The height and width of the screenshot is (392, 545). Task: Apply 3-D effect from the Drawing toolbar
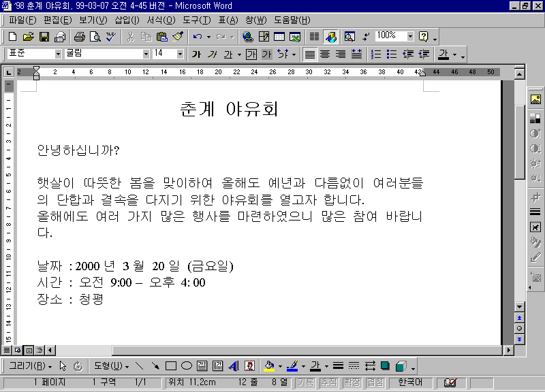(401, 366)
